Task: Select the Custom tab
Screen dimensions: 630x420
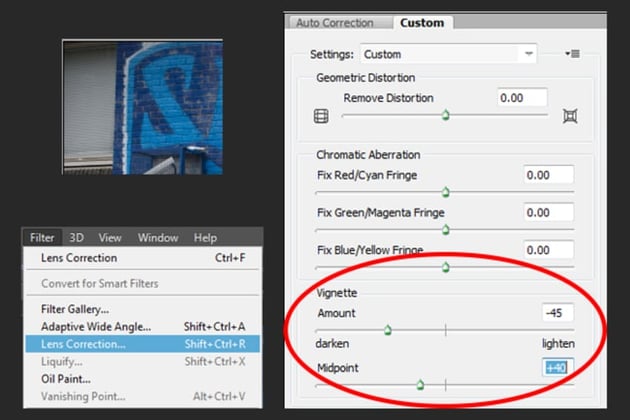Action: tap(423, 23)
